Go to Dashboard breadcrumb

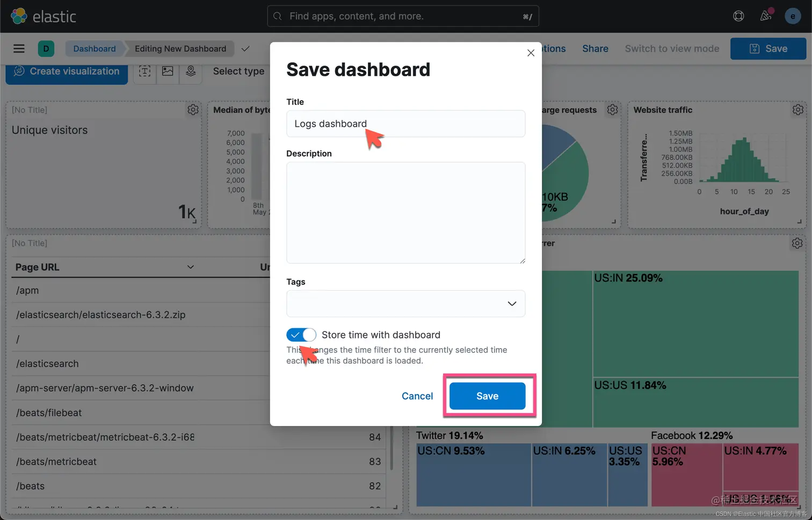(x=95, y=48)
